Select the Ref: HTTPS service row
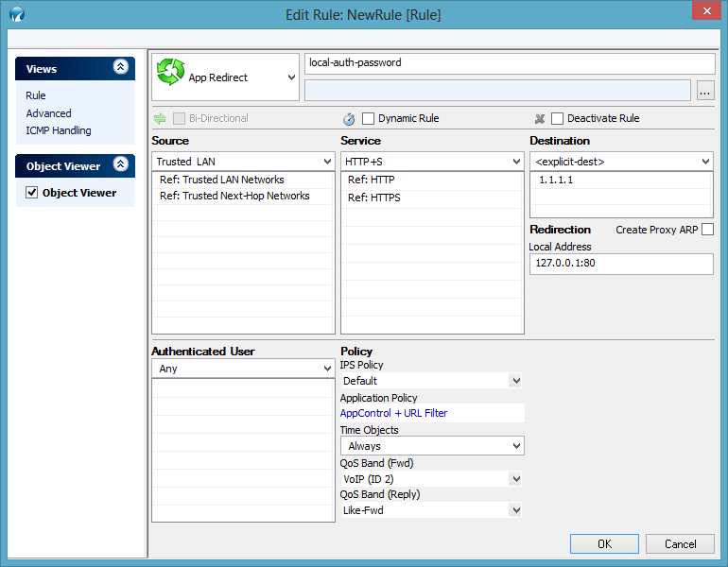 click(432, 198)
